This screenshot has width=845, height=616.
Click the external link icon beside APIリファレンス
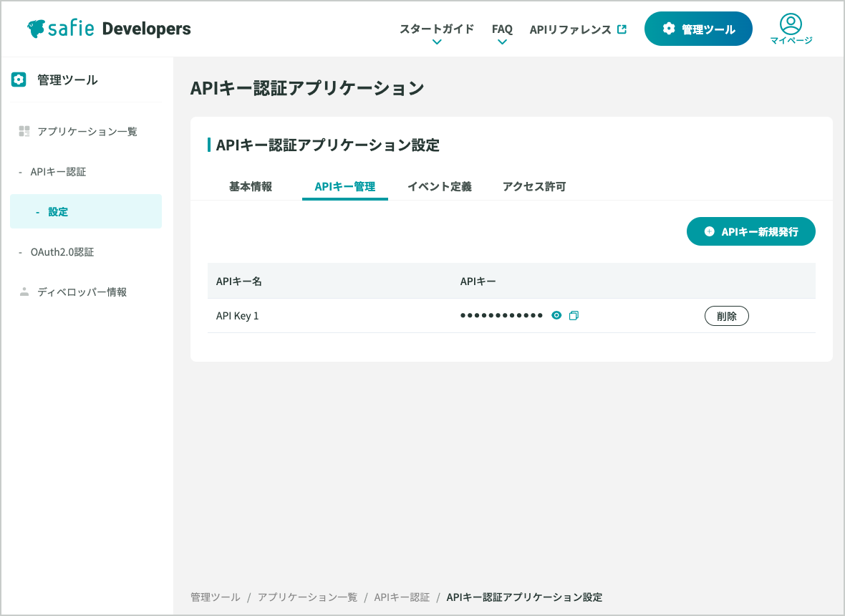pos(622,29)
